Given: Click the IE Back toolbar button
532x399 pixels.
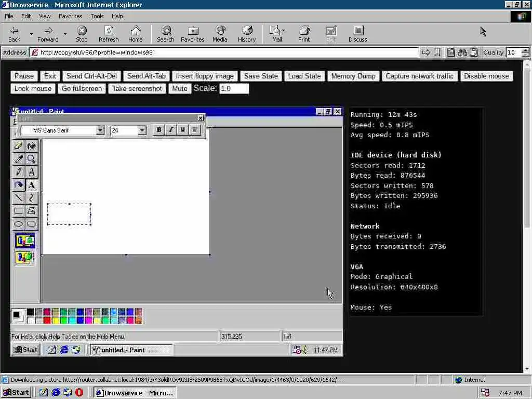Looking at the screenshot, I should pyautogui.click(x=14, y=34).
